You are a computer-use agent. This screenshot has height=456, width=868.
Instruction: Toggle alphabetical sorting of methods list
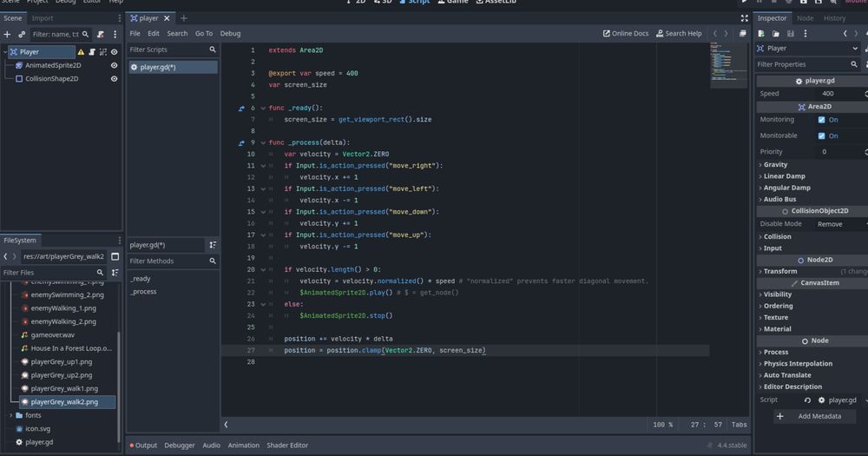[x=213, y=245]
